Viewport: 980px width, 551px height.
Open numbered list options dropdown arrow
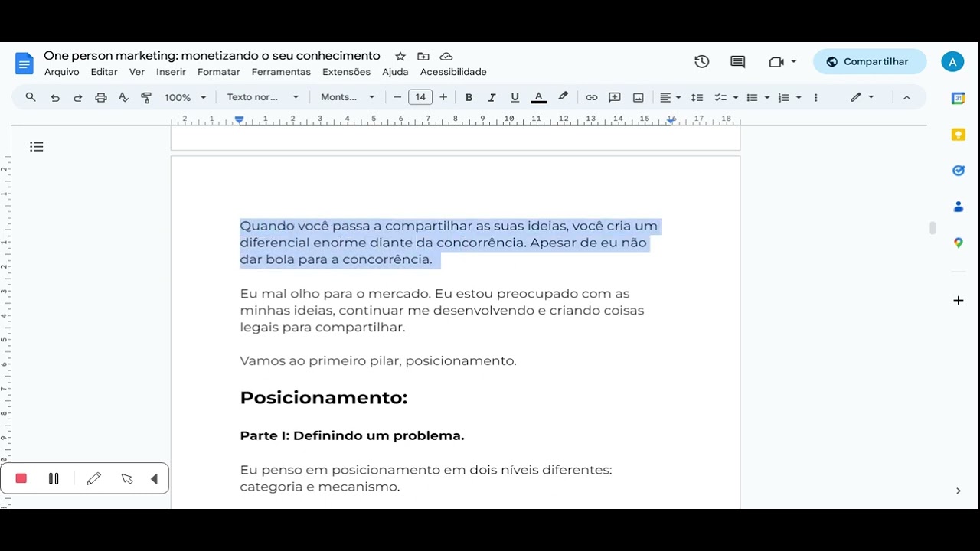coord(799,97)
